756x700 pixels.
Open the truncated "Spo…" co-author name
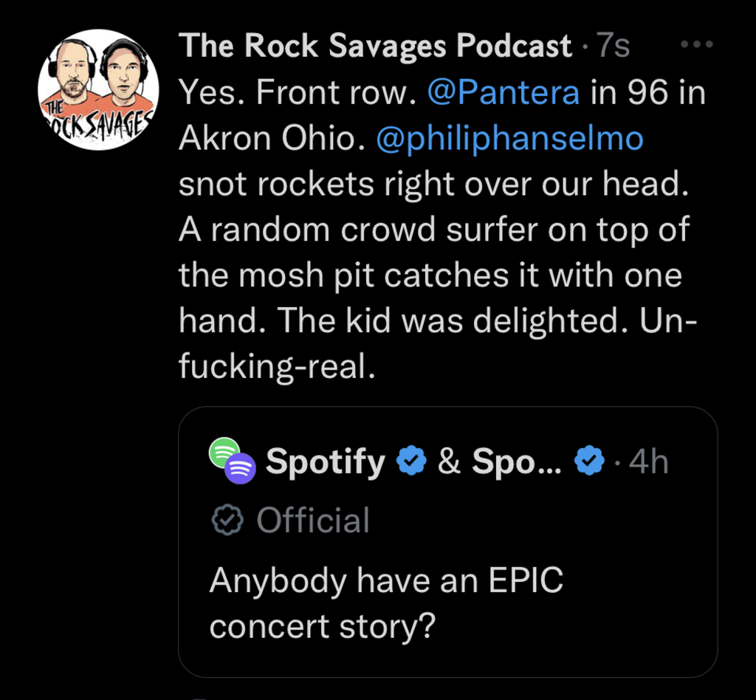[516, 462]
